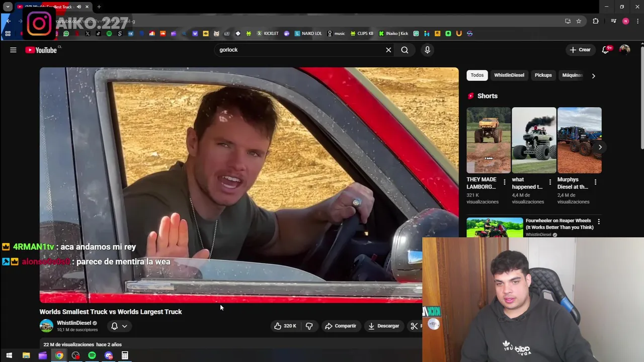This screenshot has width=644, height=362.
Task: Open the apps grid bookmark
Action: point(8,34)
